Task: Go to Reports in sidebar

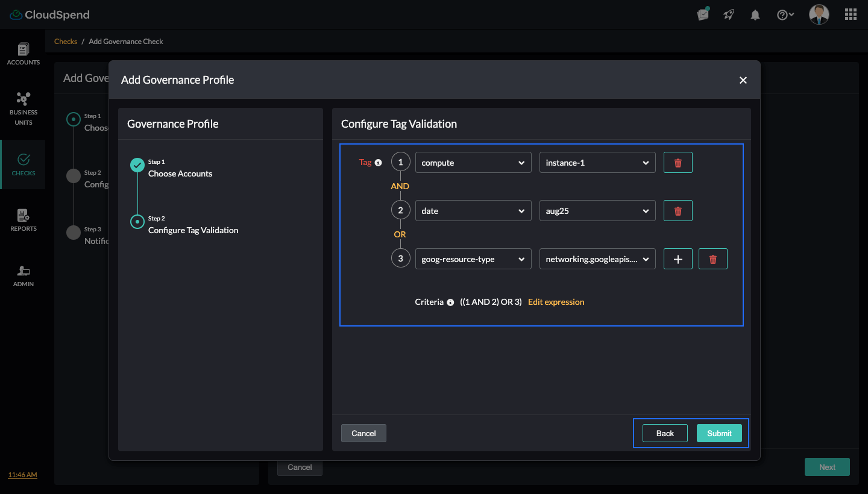Action: click(x=24, y=220)
